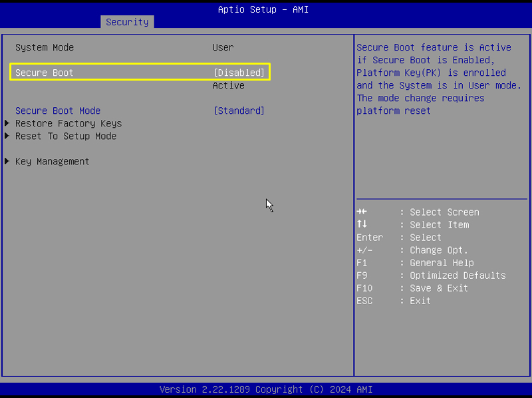The width and height of the screenshot is (532, 398).
Task: Expand the Restore Factory Keys entry
Action: coord(68,123)
